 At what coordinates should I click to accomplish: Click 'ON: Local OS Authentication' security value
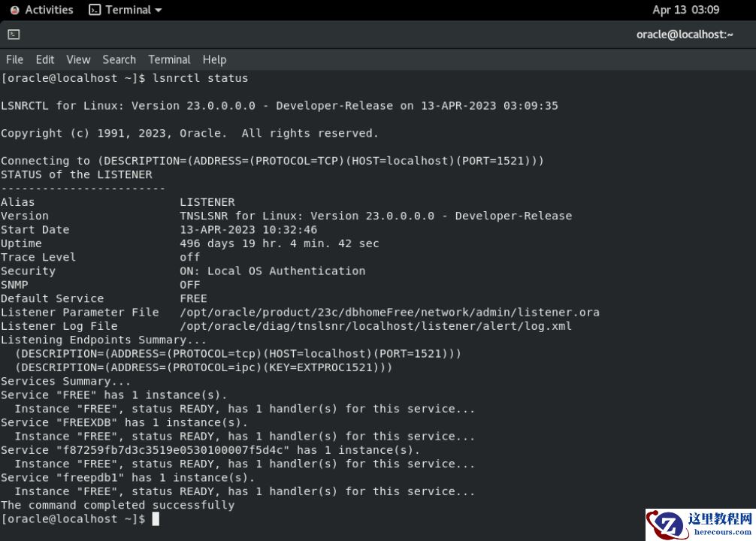point(272,271)
